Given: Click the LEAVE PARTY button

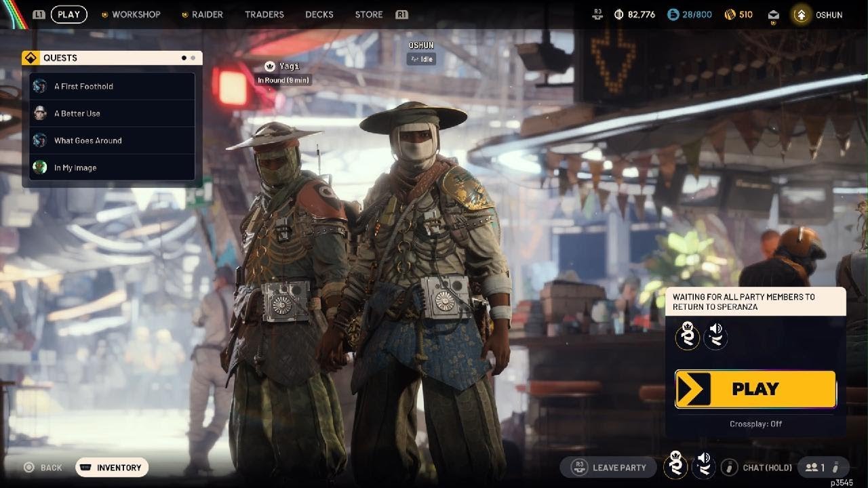Looking at the screenshot, I should pos(608,467).
